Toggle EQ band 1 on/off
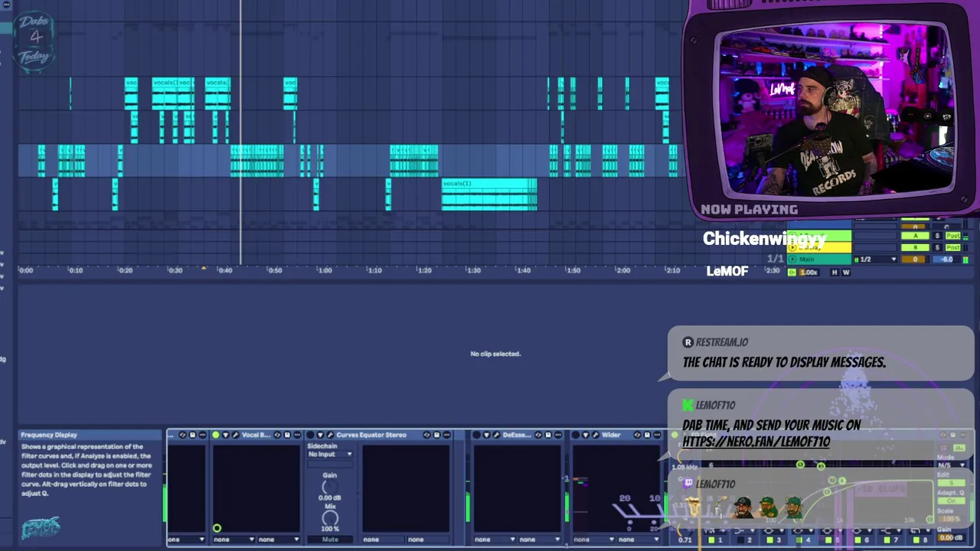Viewport: 980px width, 551px height. pyautogui.click(x=711, y=540)
